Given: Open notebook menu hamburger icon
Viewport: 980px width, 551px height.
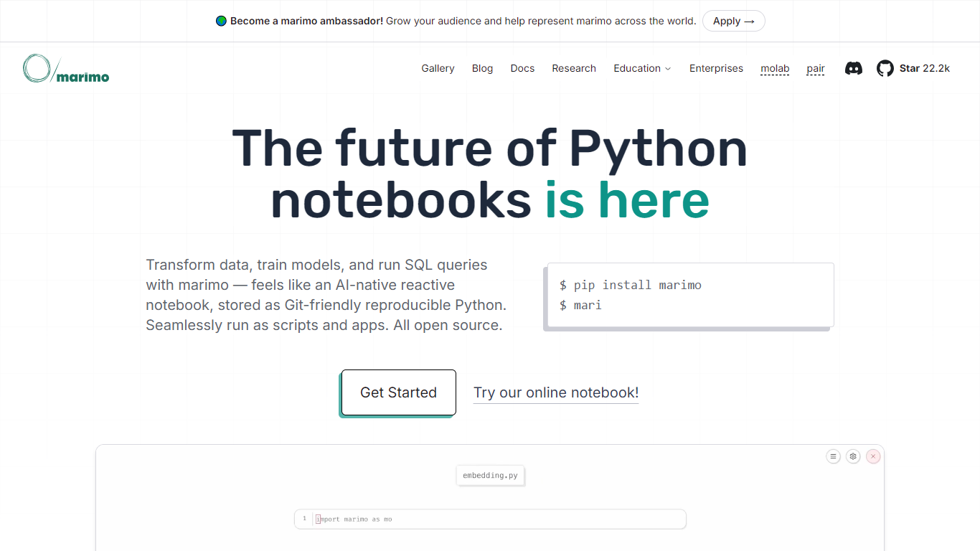Looking at the screenshot, I should [833, 456].
